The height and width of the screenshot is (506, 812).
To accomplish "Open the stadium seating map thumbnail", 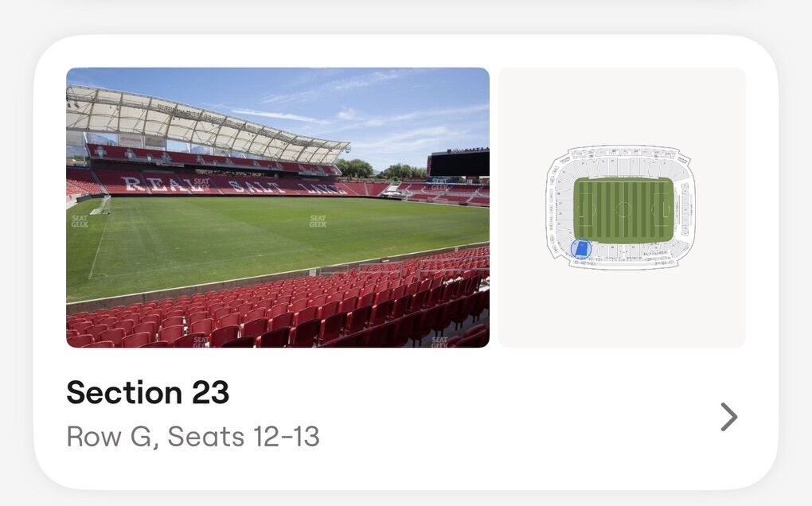I will tap(622, 207).
